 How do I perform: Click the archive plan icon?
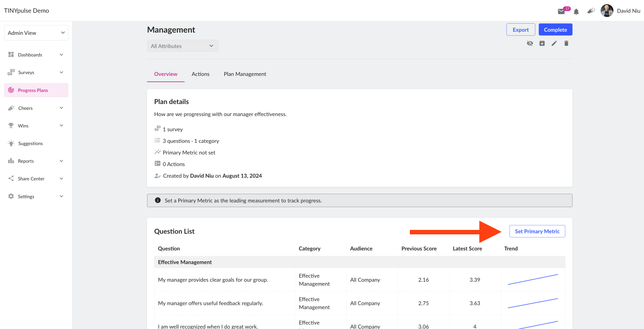pyautogui.click(x=542, y=43)
